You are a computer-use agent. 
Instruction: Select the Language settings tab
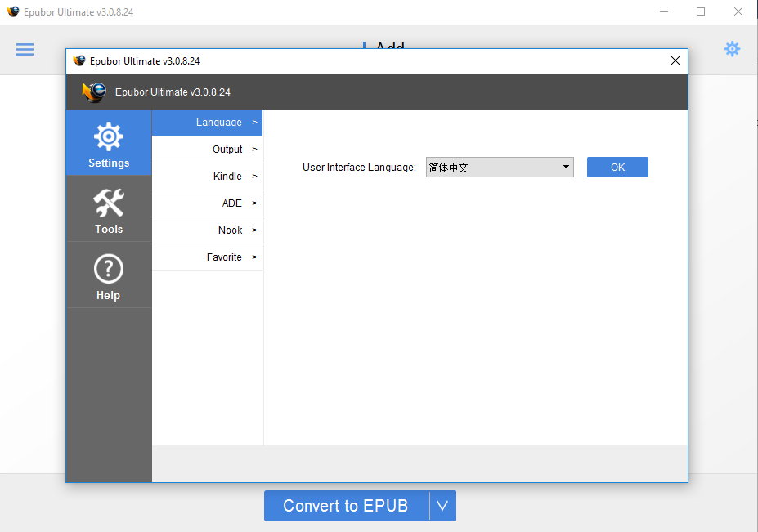[208, 123]
